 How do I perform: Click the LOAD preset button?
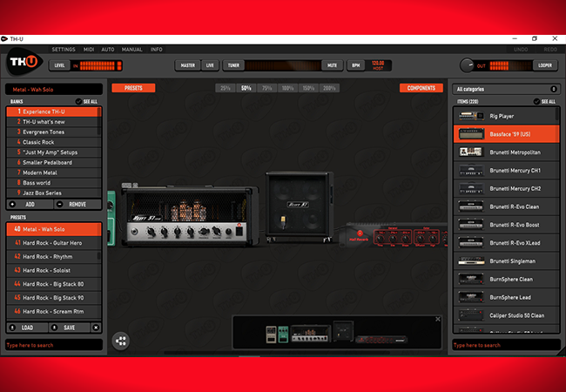click(27, 328)
